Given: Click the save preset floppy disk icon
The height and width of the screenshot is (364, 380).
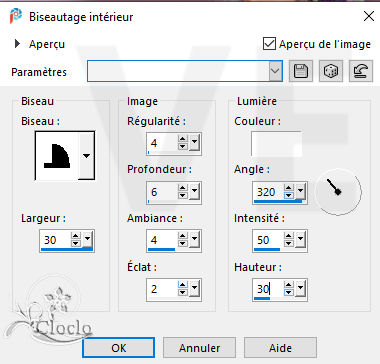Looking at the screenshot, I should point(301,71).
